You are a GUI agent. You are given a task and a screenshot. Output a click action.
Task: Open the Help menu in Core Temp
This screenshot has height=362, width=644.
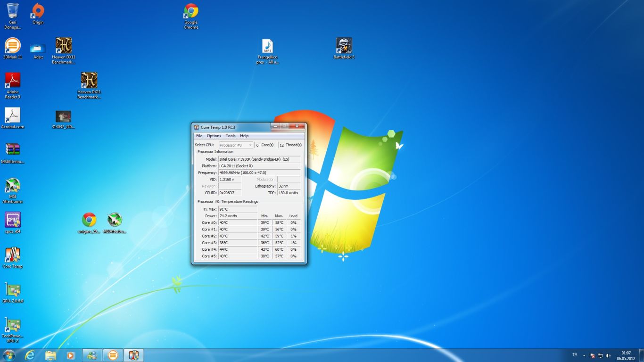[244, 136]
